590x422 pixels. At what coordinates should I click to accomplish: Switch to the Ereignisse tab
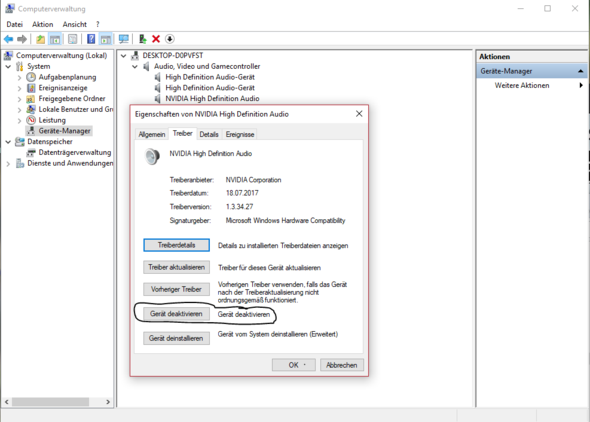coord(240,134)
